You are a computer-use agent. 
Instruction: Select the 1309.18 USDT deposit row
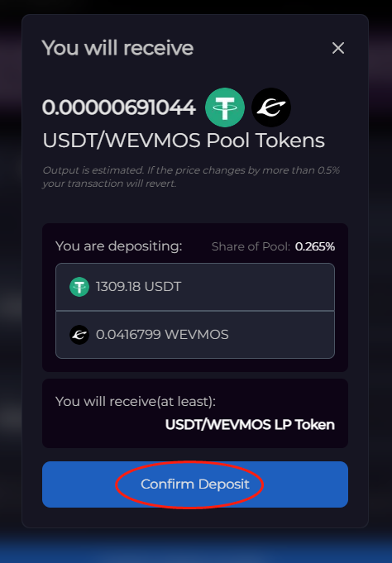tap(195, 287)
